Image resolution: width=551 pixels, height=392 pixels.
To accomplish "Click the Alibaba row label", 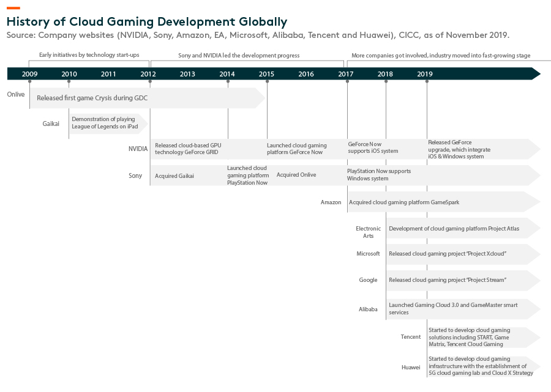I will point(368,309).
